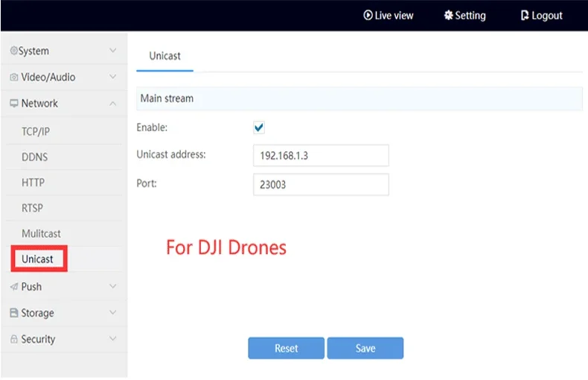Image resolution: width=588 pixels, height=380 pixels.
Task: Click the Storage disk icon
Action: point(14,312)
